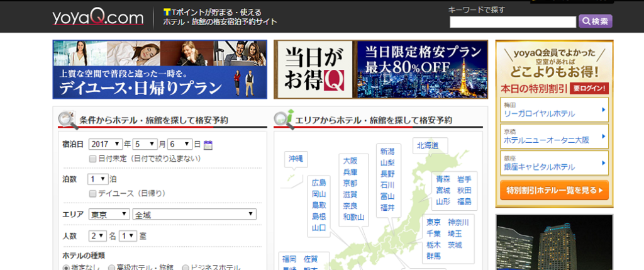
Task: Select 秋田 on the area map
Action: point(465,190)
